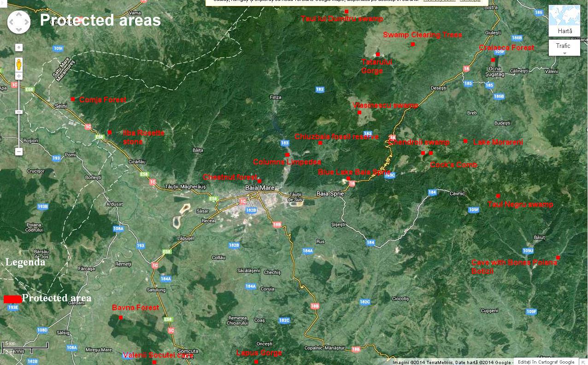Click the Remetea Chioarului label
This screenshot has height=365, width=588.
pos(238,320)
